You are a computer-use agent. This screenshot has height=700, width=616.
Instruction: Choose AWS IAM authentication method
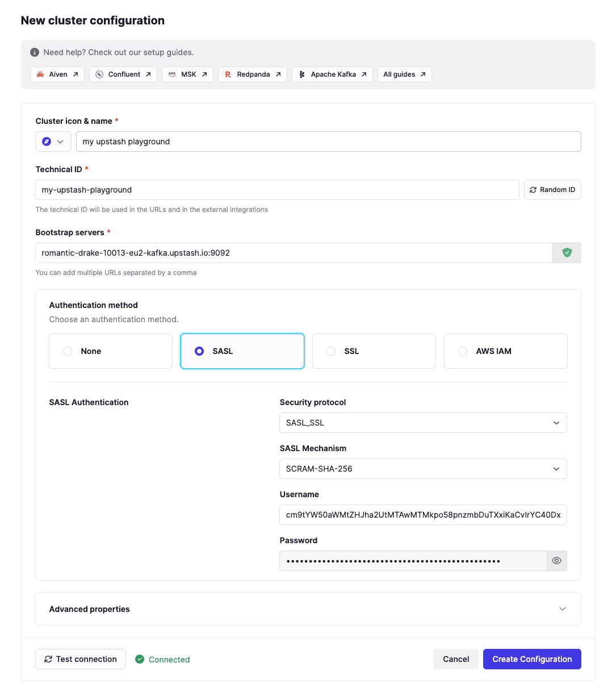[x=505, y=351]
